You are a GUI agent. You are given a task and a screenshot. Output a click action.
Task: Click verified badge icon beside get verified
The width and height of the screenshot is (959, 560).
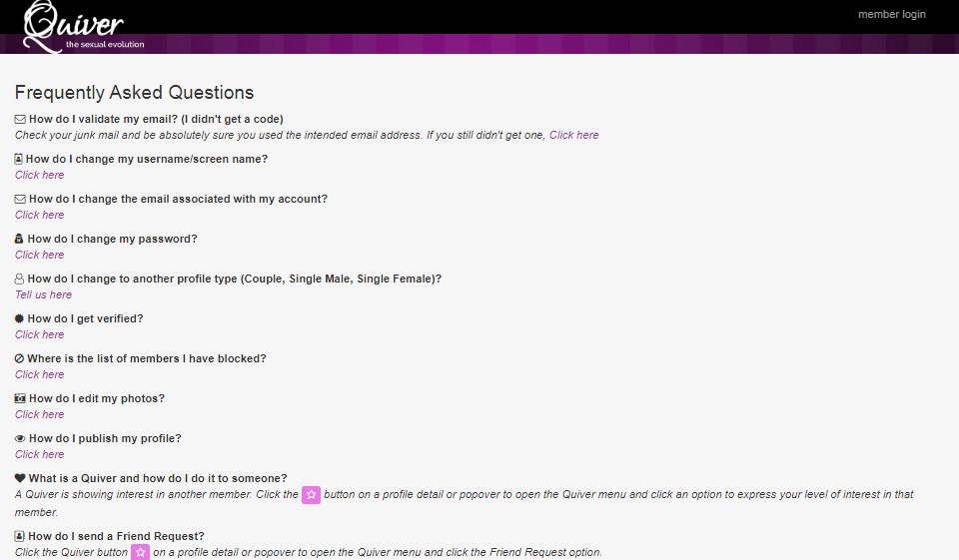coord(19,318)
